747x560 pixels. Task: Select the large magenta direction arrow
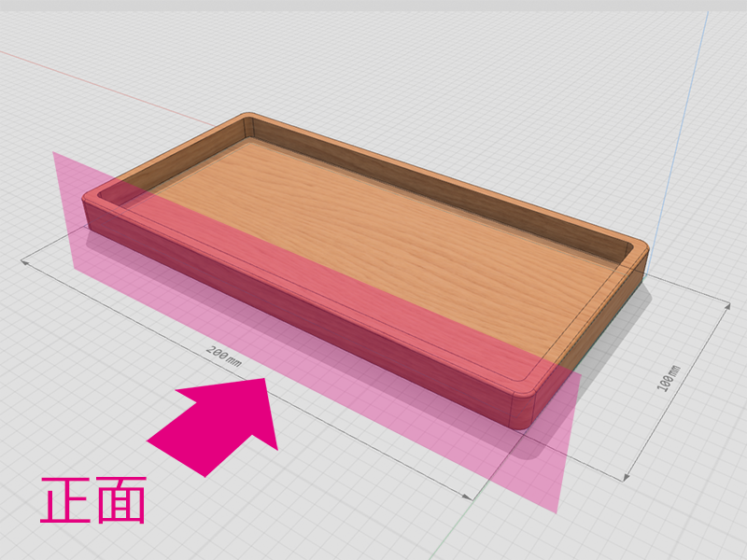[x=219, y=425]
